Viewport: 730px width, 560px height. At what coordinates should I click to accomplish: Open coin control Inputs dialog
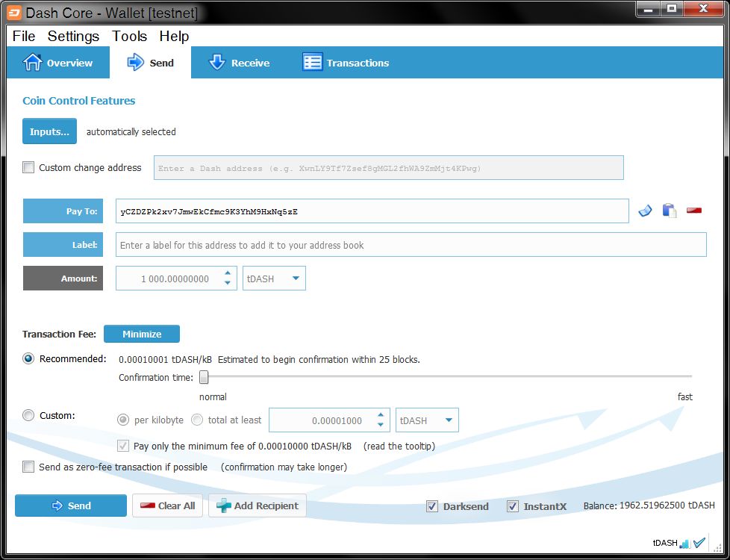point(49,131)
